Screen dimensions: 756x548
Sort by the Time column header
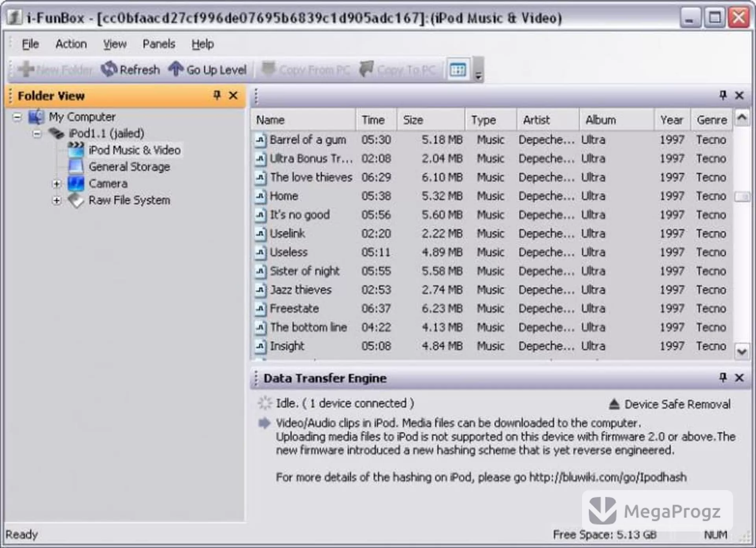click(376, 120)
